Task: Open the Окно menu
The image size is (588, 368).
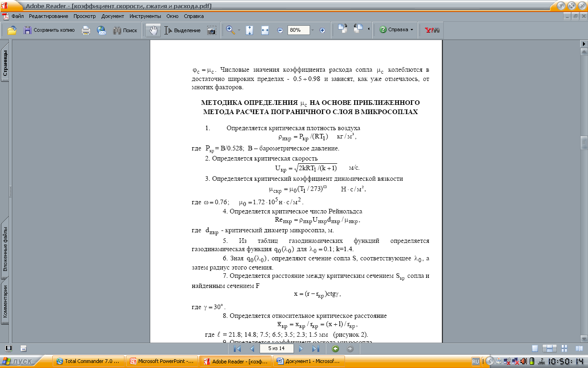Action: tap(172, 16)
